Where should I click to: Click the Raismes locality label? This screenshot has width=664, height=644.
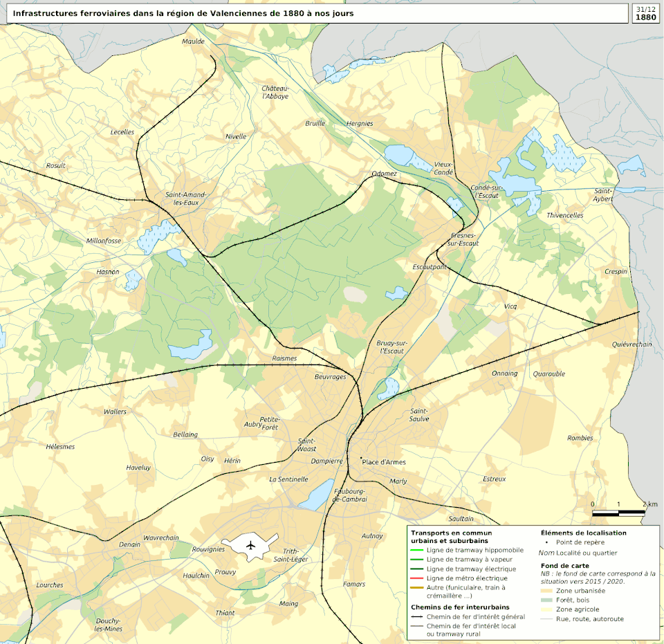tap(284, 358)
